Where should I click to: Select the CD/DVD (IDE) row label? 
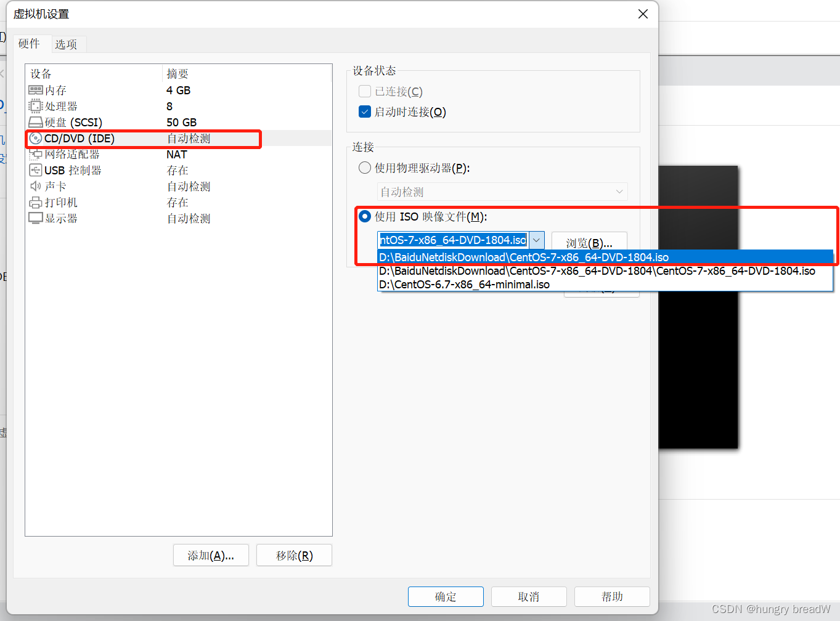tap(80, 138)
